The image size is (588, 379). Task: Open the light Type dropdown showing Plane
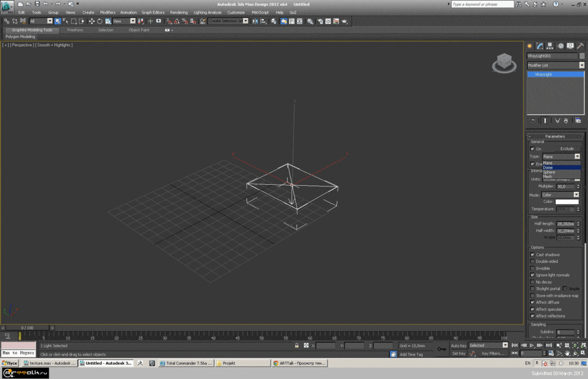(x=561, y=157)
